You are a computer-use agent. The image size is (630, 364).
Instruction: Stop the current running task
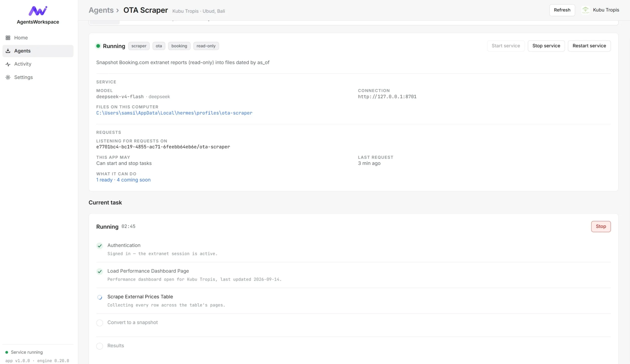point(600,226)
